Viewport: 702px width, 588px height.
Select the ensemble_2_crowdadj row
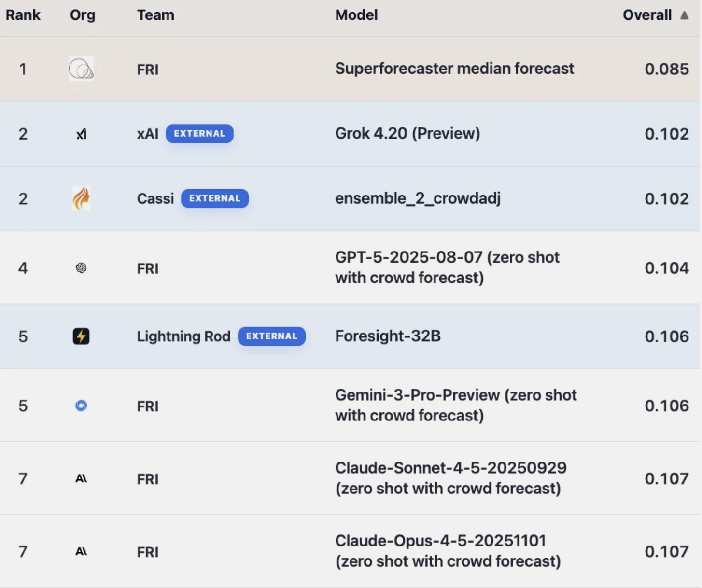[418, 198]
